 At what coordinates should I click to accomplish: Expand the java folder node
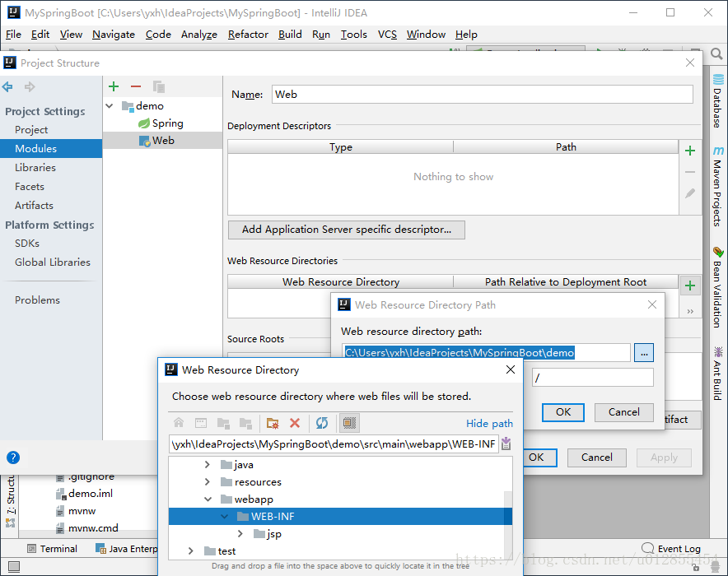(207, 465)
